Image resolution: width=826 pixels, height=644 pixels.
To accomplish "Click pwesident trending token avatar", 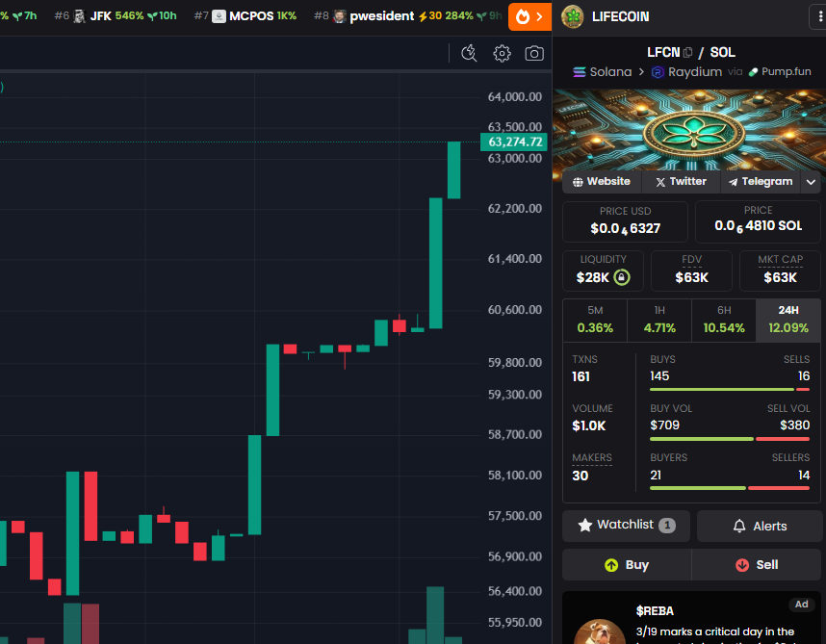I will [340, 16].
